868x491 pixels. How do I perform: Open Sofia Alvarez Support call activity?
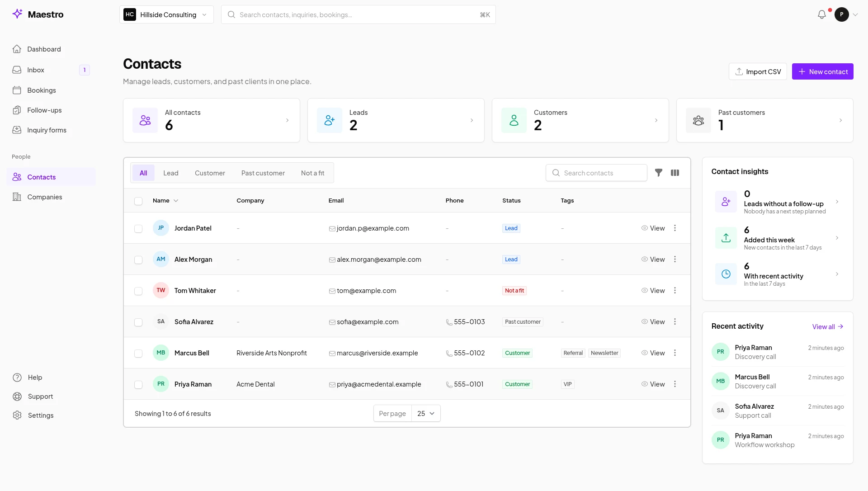[778, 411]
